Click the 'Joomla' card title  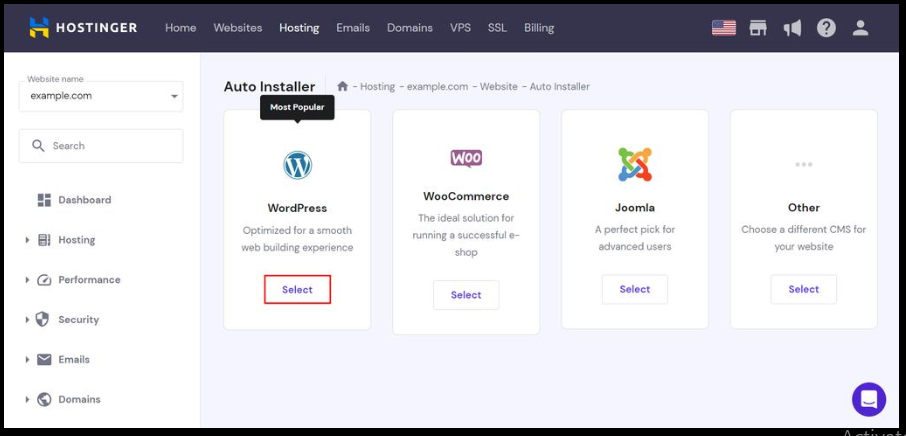pos(635,207)
